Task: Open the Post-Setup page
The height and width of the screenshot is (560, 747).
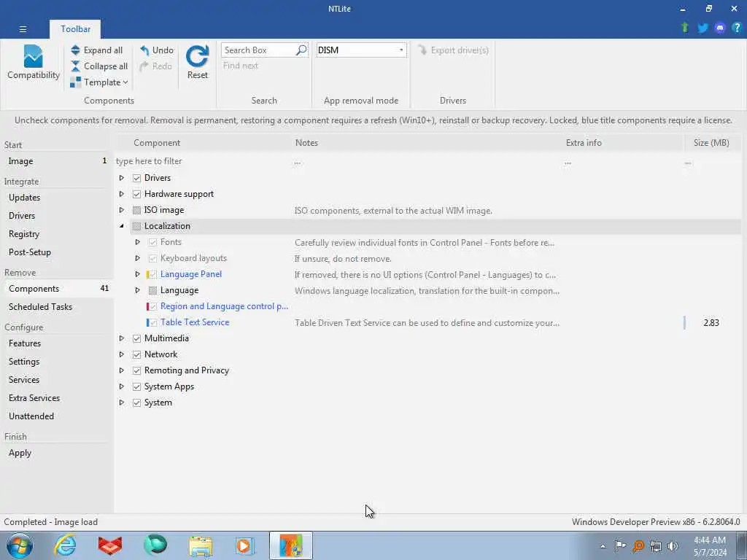Action: pos(56,252)
